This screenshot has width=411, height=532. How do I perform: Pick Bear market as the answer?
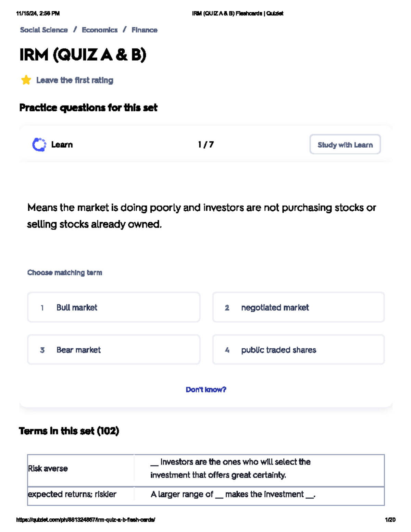point(114,350)
